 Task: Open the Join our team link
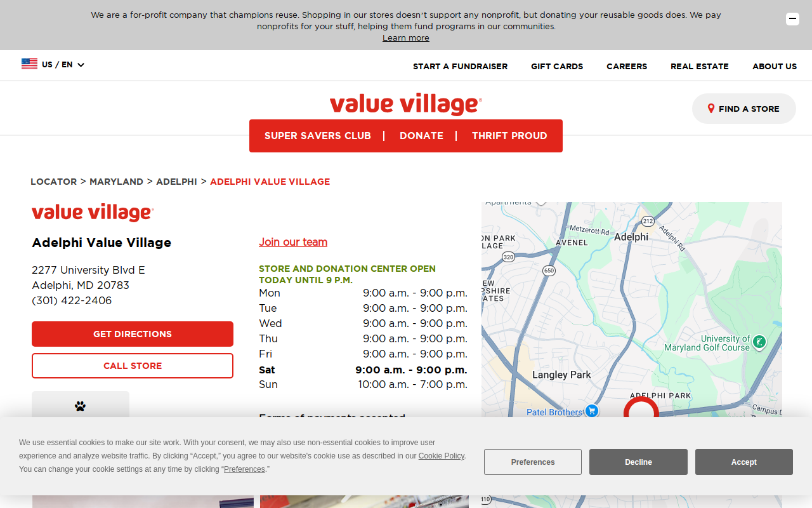click(293, 242)
